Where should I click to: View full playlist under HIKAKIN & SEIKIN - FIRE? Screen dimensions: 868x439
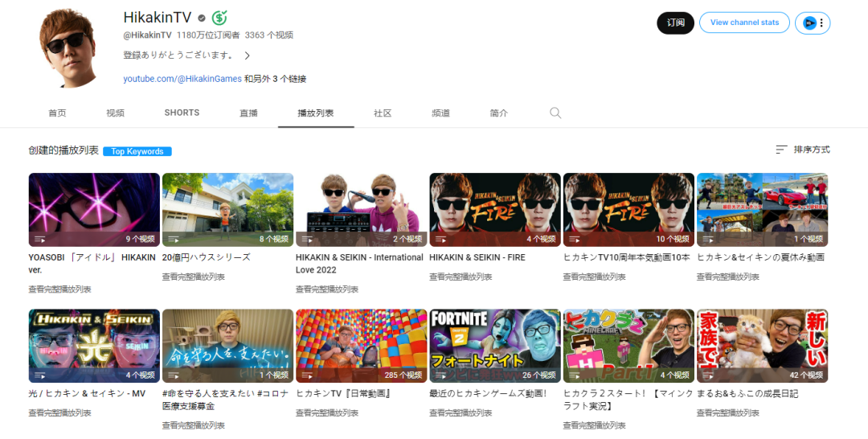460,277
